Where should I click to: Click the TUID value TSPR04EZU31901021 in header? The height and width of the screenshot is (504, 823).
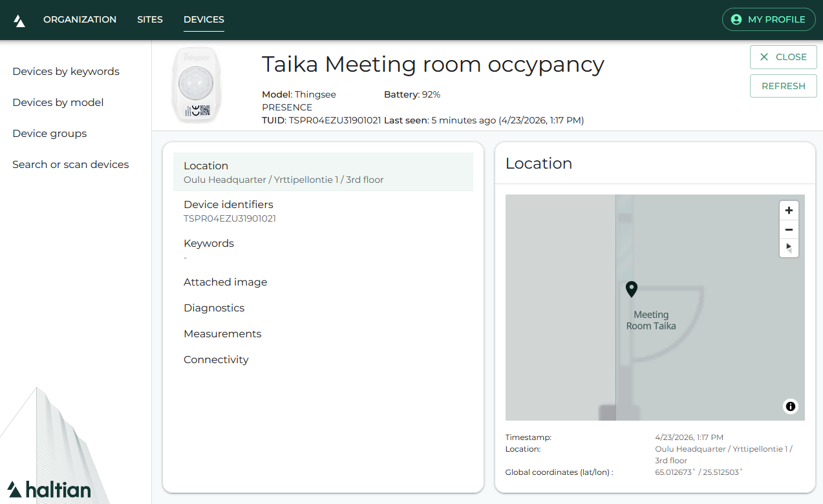coord(335,120)
